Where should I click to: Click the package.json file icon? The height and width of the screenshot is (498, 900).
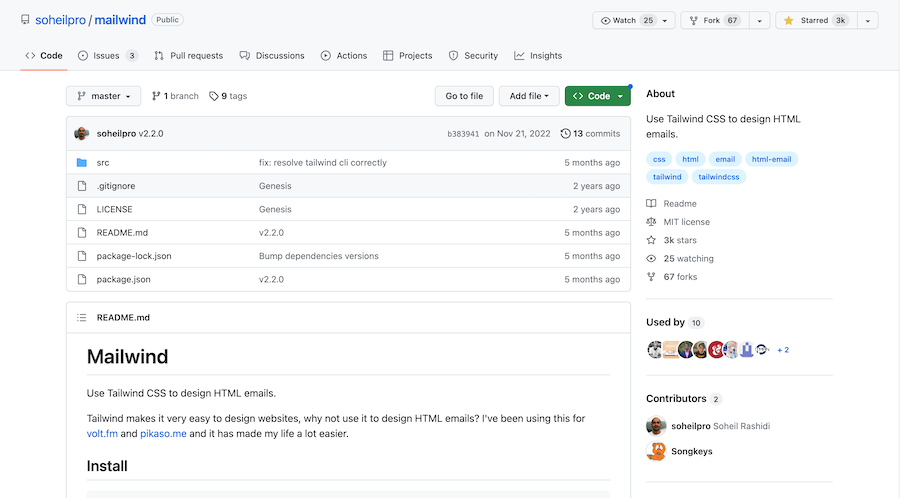83,280
